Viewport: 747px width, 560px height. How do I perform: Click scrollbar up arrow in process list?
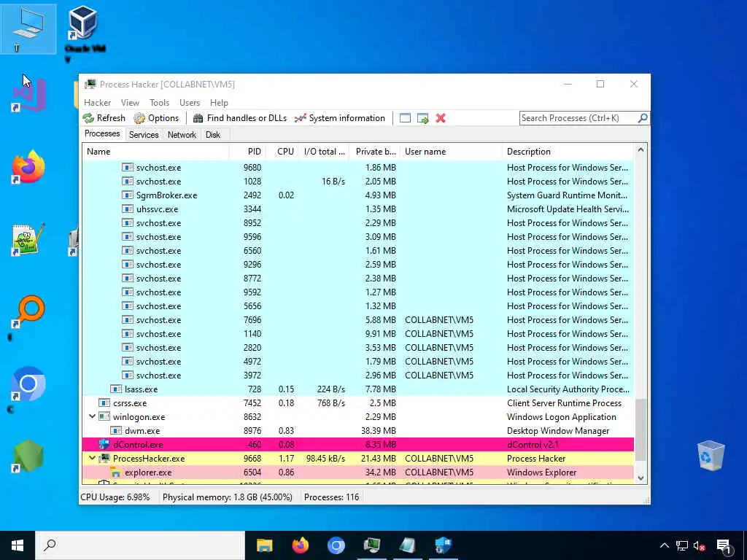coord(640,150)
